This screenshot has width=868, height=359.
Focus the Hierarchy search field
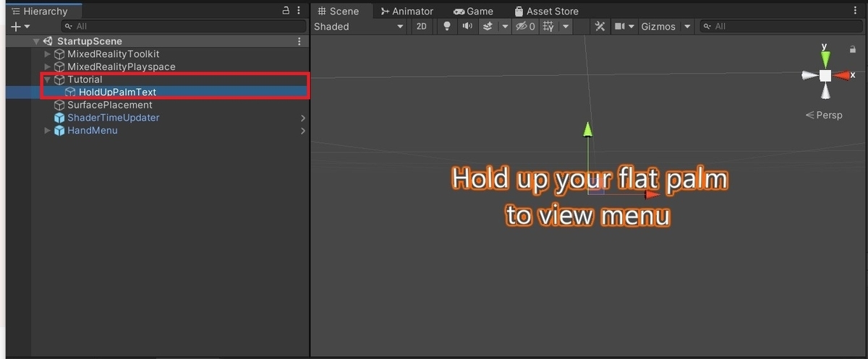pyautogui.click(x=184, y=27)
